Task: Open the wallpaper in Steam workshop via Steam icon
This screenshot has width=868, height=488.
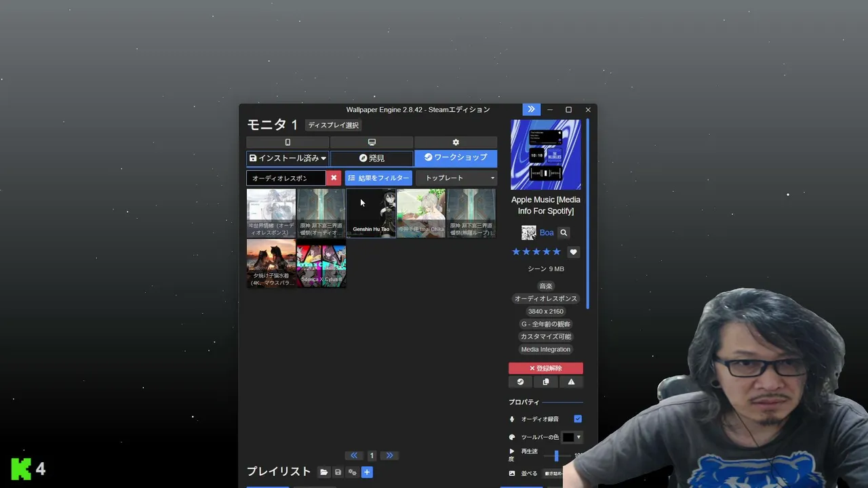Action: pyautogui.click(x=520, y=382)
